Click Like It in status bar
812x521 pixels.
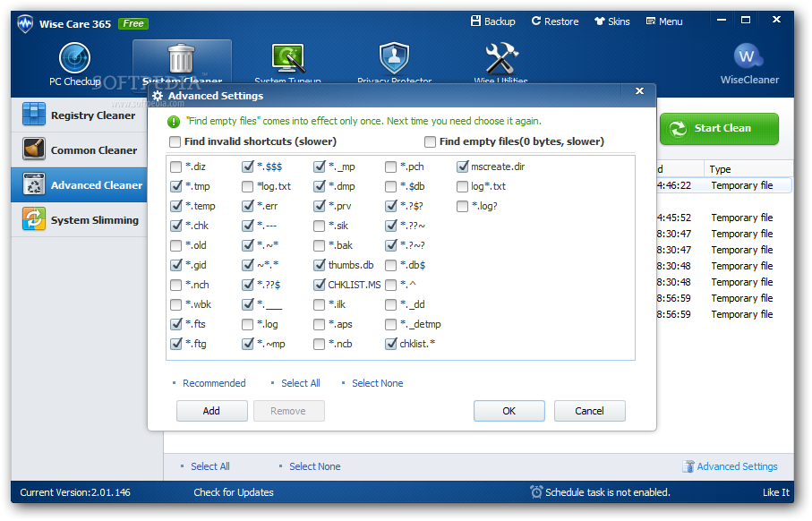776,492
